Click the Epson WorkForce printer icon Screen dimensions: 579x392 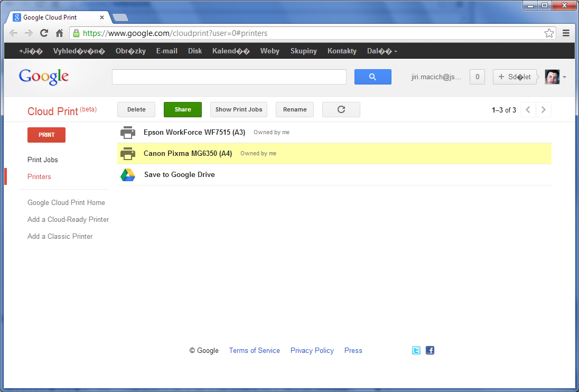pos(128,133)
